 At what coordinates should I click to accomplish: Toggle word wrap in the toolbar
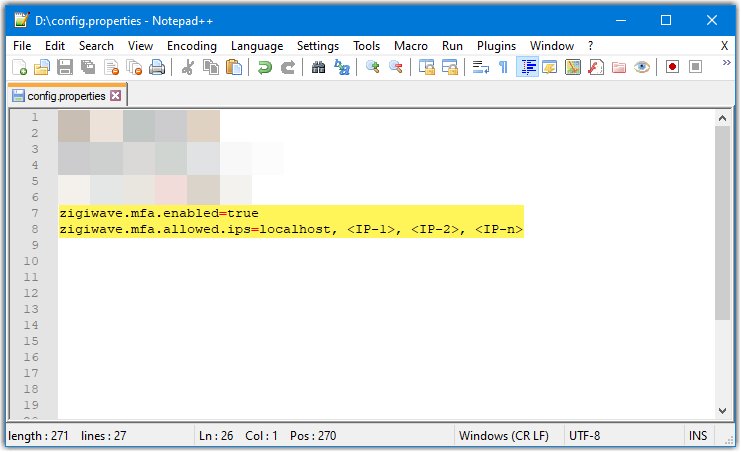click(480, 67)
